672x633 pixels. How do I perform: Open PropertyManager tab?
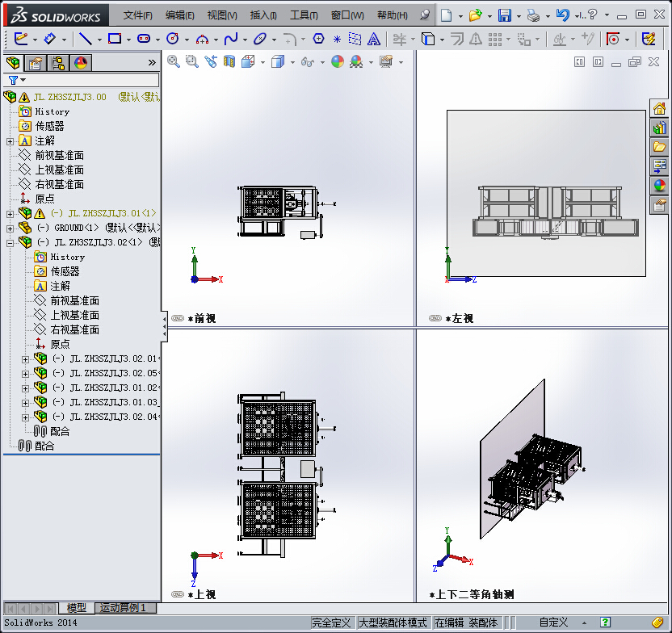36,63
